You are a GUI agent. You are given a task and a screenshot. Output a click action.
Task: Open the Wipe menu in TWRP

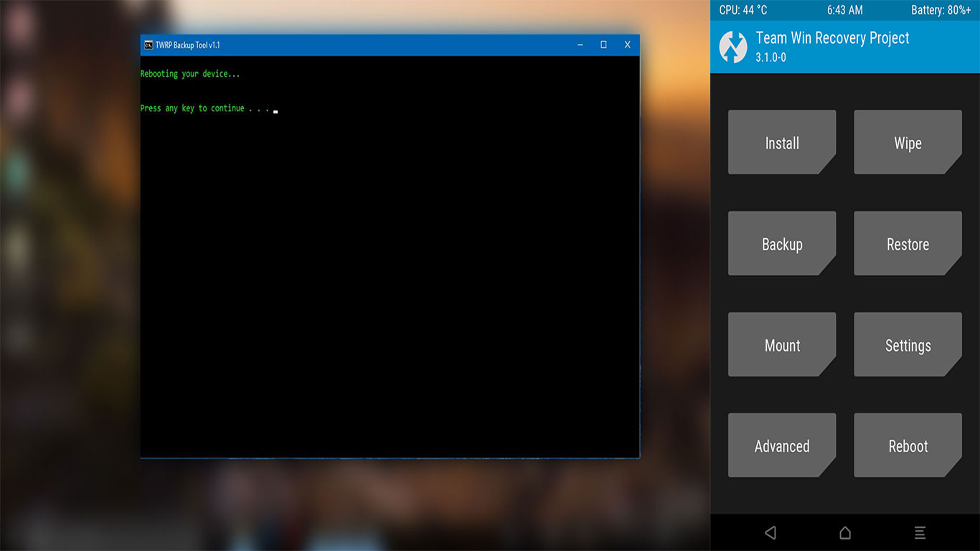point(908,142)
